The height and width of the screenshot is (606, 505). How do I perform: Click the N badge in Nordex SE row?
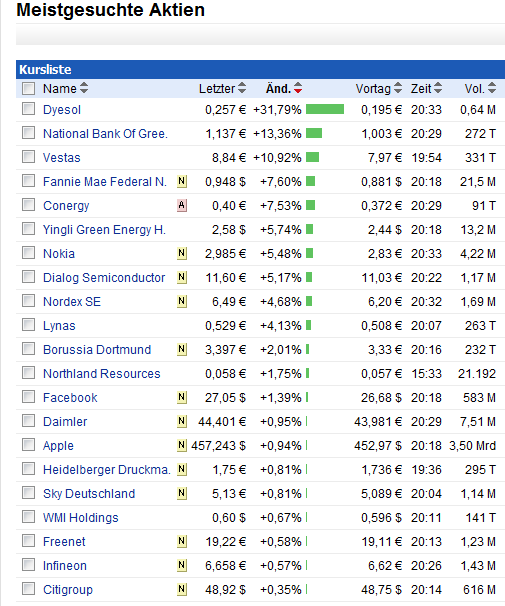click(182, 301)
